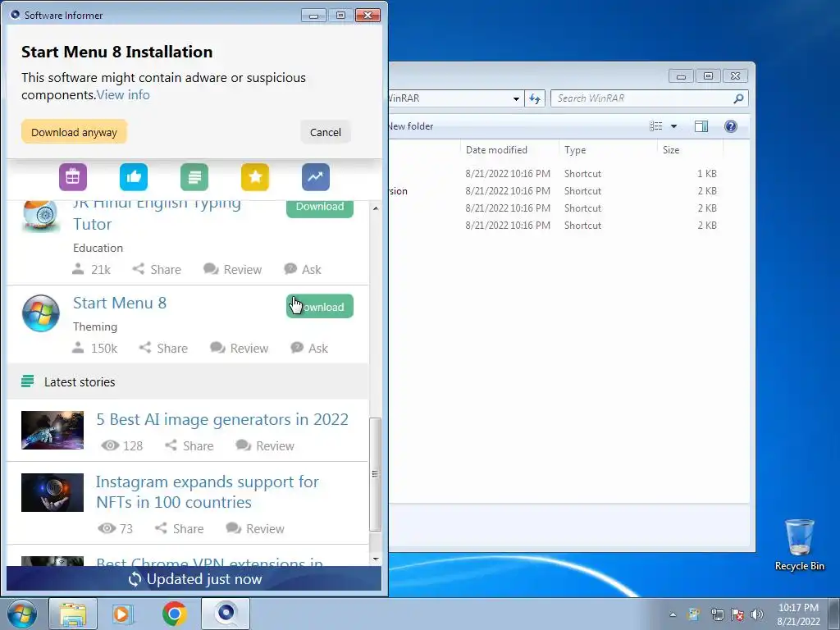Open the blue thumbs-up icon
This screenshot has width=840, height=630.
(x=134, y=177)
